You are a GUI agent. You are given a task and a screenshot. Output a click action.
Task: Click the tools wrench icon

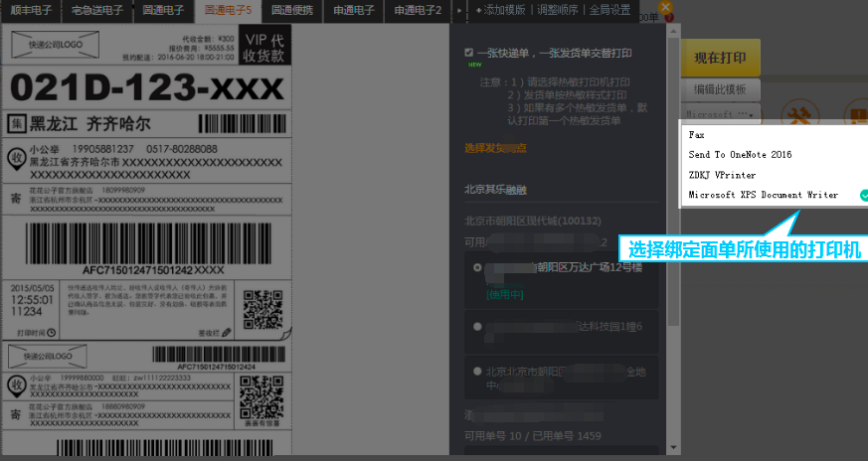point(796,116)
